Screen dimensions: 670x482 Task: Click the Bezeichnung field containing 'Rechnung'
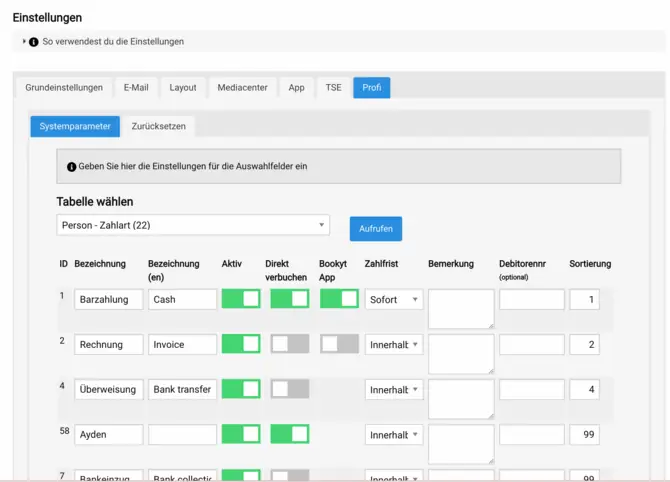(x=109, y=344)
